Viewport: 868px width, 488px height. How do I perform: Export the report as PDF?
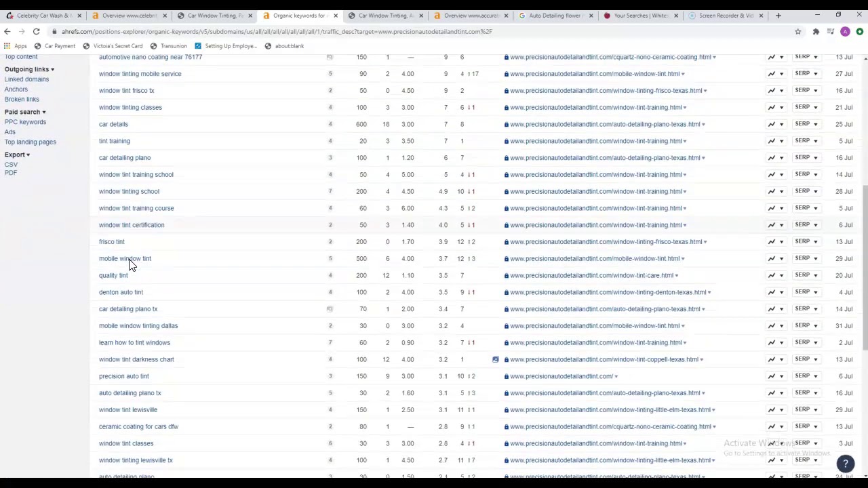pyautogui.click(x=11, y=173)
